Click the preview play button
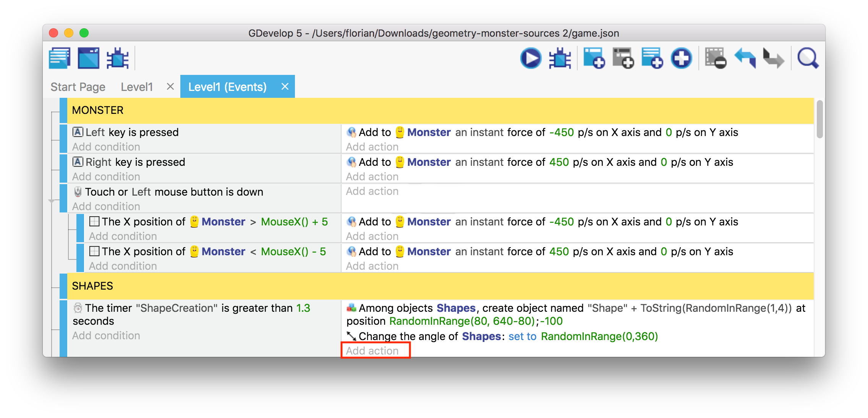Image resolution: width=868 pixels, height=418 pixels. pos(531,58)
